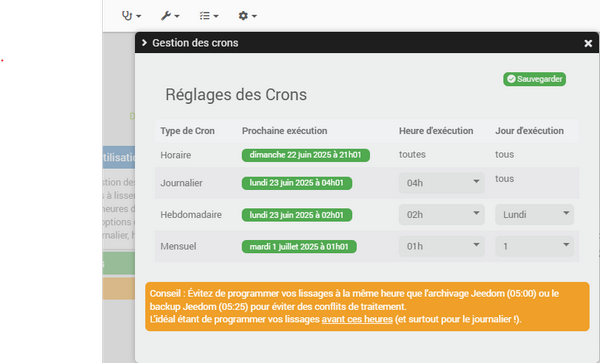This screenshot has width=600, height=363.
Task: Click the Horaire row label
Action: tap(176, 155)
